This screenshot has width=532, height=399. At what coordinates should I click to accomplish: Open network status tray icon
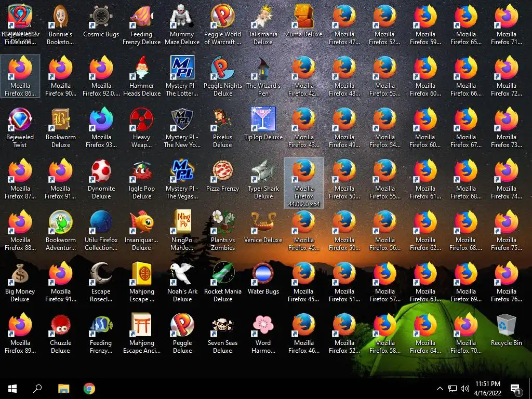coord(453,389)
